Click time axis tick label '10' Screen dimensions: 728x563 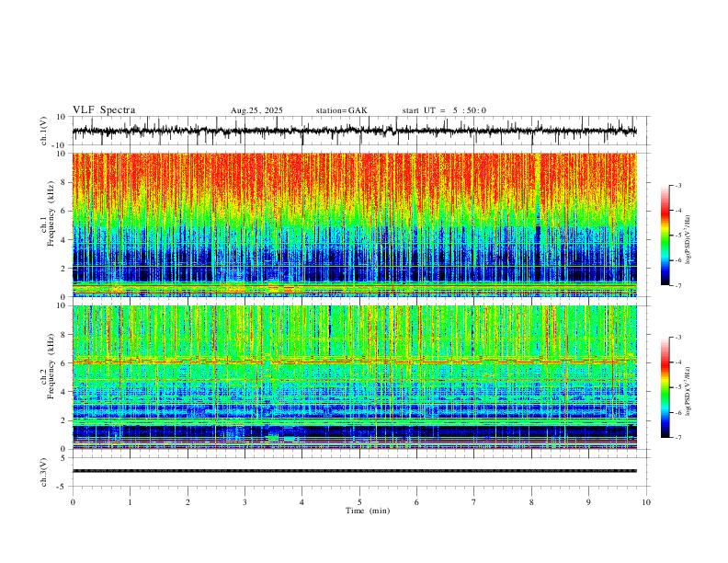(x=646, y=502)
